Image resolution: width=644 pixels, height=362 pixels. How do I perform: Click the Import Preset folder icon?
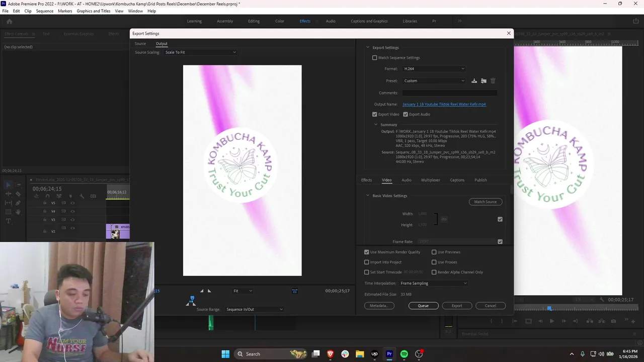tap(484, 81)
